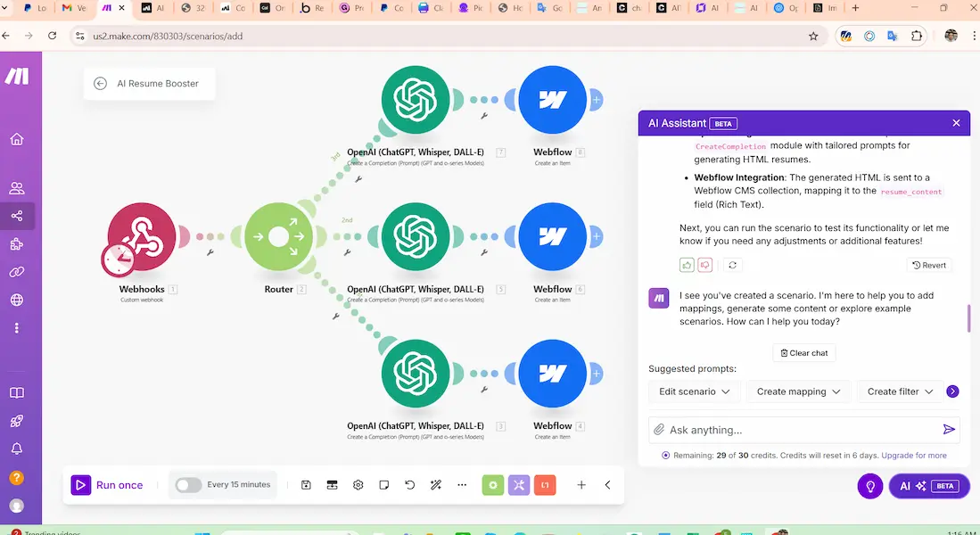The image size is (980, 535).
Task: Expand the Create filter dropdown
Action: click(900, 391)
